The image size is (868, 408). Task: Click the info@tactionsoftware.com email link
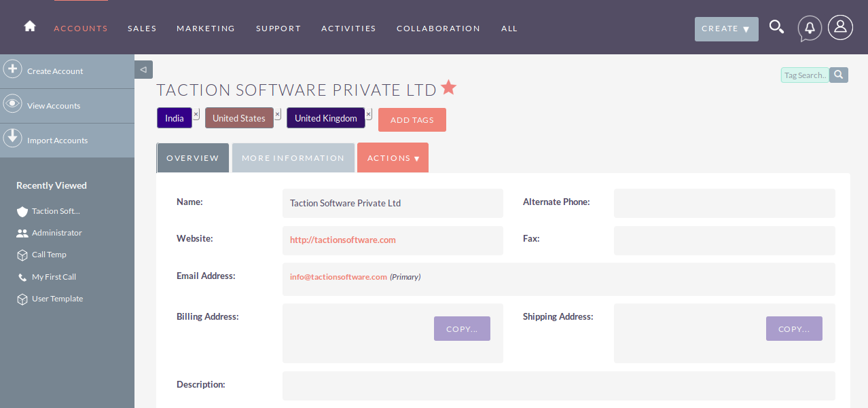338,277
